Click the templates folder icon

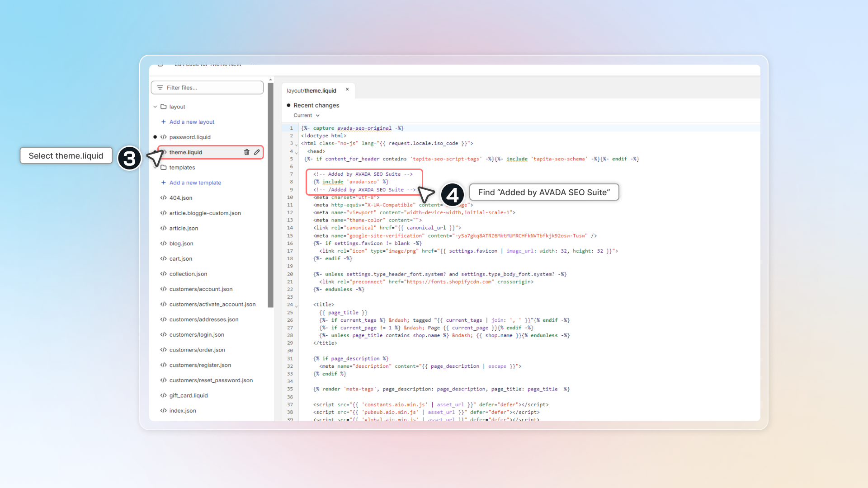click(164, 168)
